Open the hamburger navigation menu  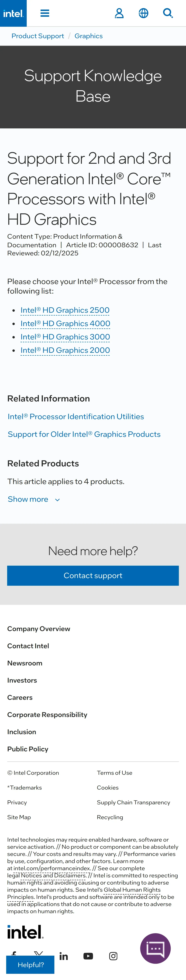[45, 13]
